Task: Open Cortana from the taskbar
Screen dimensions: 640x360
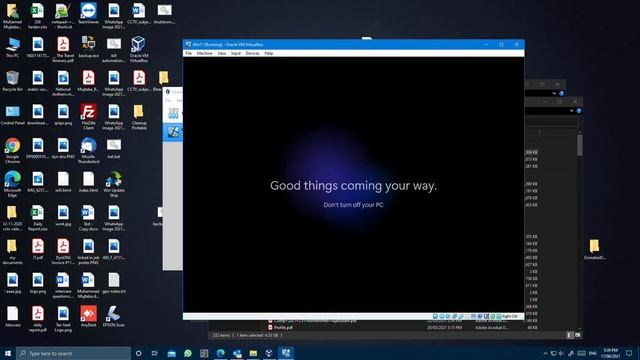Action: [138, 353]
